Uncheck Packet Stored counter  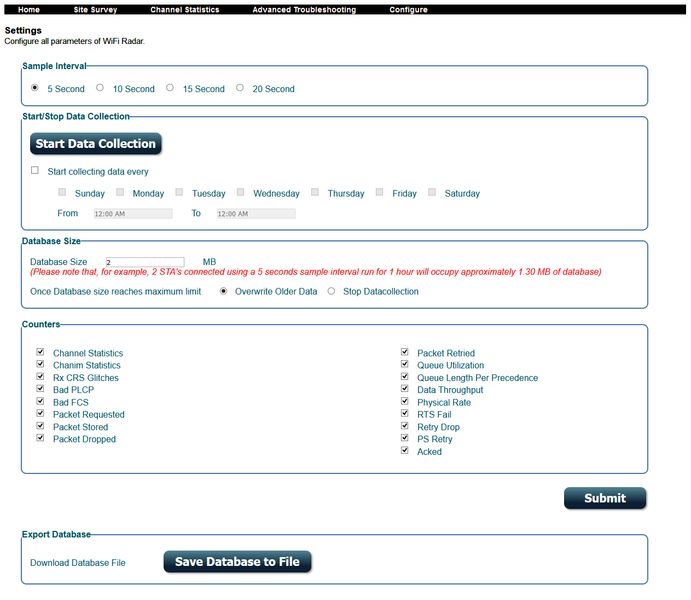point(40,426)
